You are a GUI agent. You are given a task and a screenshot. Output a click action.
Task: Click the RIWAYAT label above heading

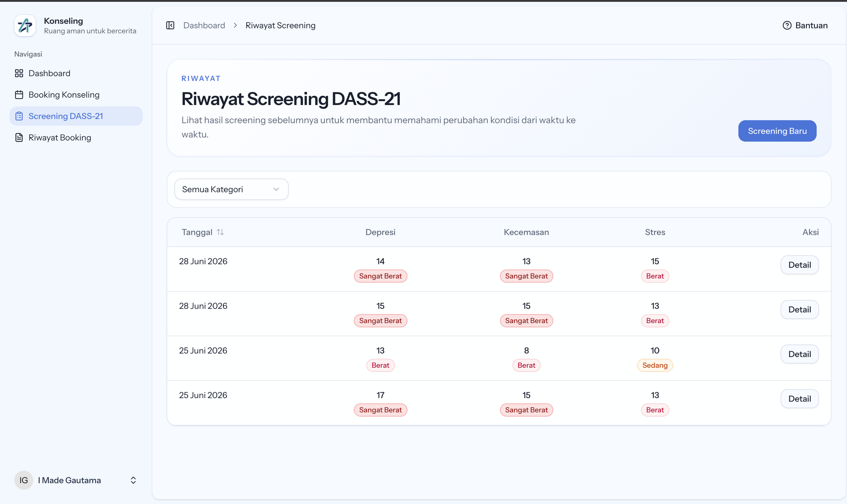pos(201,78)
